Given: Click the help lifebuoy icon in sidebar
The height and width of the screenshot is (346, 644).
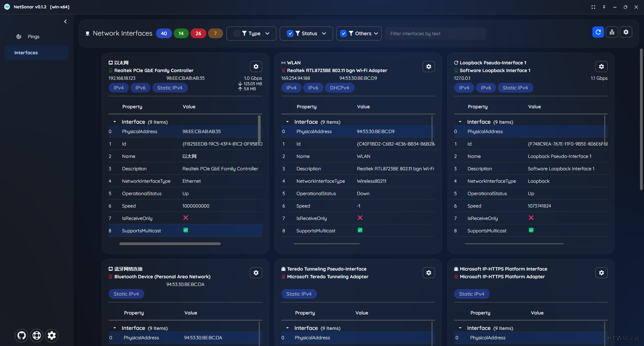Looking at the screenshot, I should 37,335.
